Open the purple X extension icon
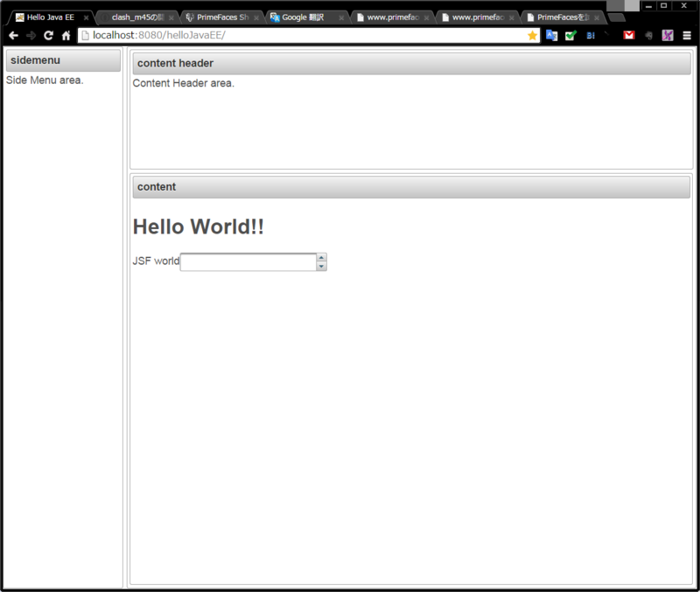700x592 pixels. click(x=668, y=36)
